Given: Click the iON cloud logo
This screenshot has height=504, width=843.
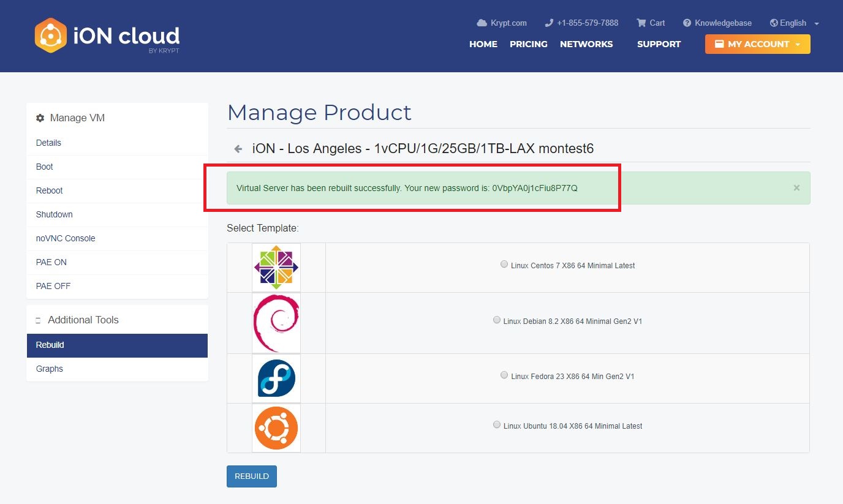Looking at the screenshot, I should (x=107, y=36).
